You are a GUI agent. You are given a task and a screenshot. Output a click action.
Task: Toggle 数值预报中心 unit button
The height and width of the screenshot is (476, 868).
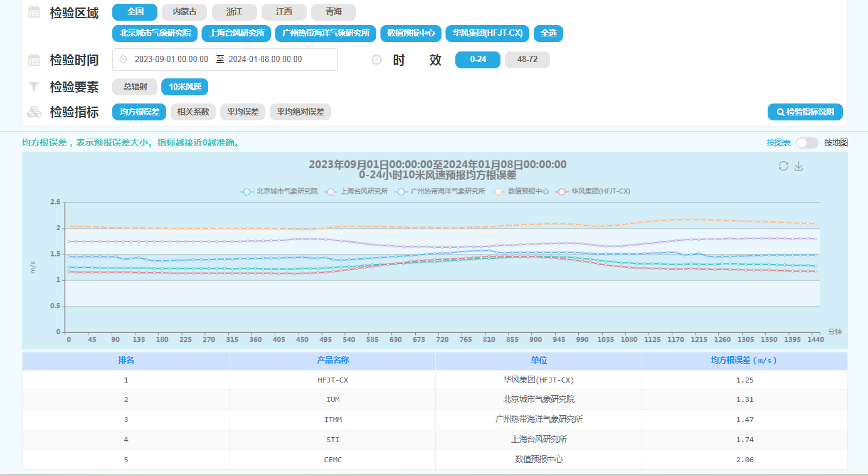pyautogui.click(x=411, y=33)
